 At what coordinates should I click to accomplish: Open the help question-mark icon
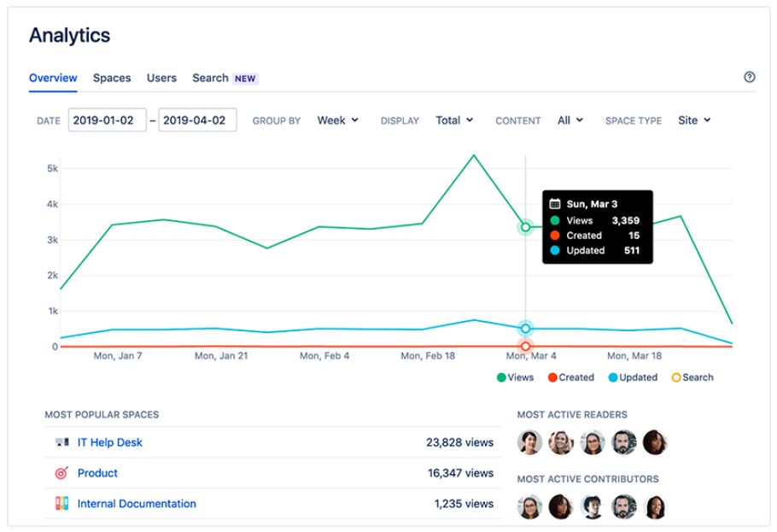coord(750,77)
